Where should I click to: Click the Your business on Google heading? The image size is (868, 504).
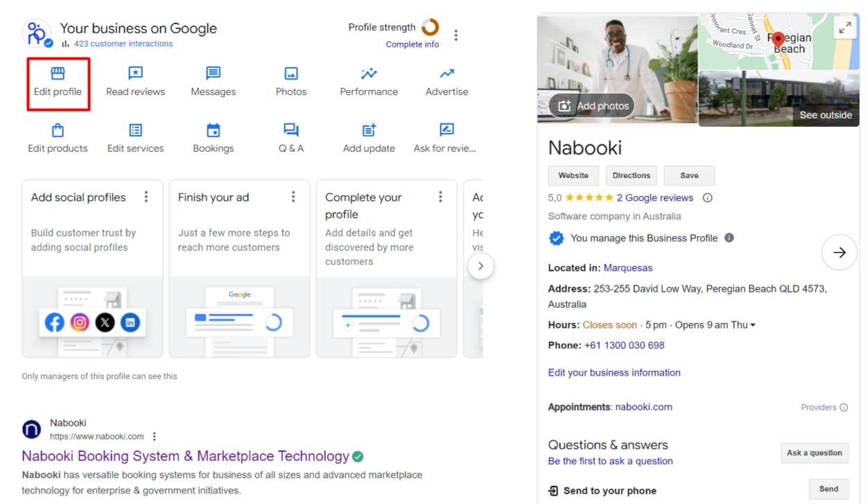[x=139, y=28]
